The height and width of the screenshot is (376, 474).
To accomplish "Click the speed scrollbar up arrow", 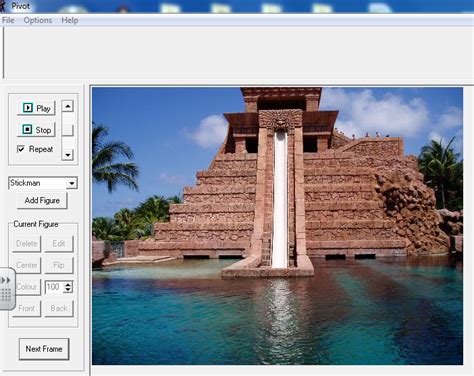I will click(x=68, y=106).
